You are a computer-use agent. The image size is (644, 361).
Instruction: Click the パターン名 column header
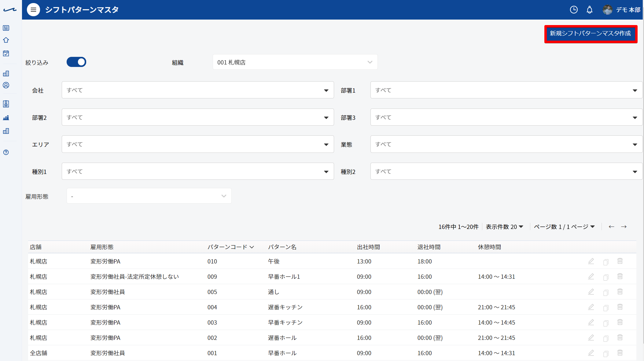[282, 247]
